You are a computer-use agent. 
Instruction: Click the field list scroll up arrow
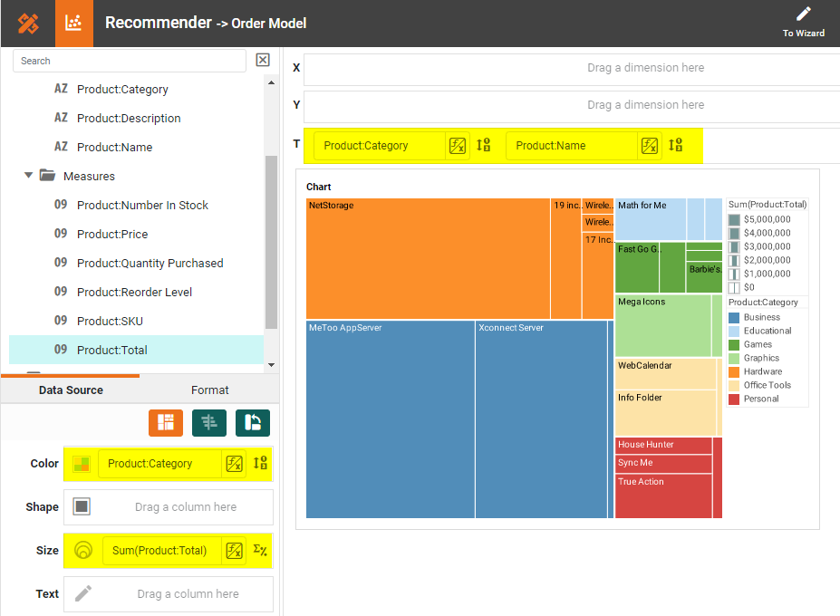271,82
